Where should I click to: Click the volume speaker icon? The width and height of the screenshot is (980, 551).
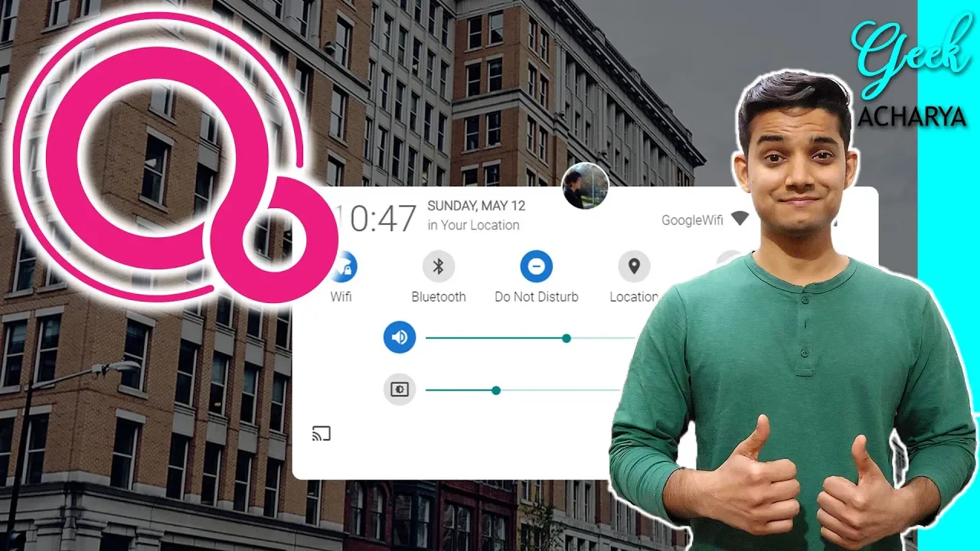pyautogui.click(x=400, y=337)
